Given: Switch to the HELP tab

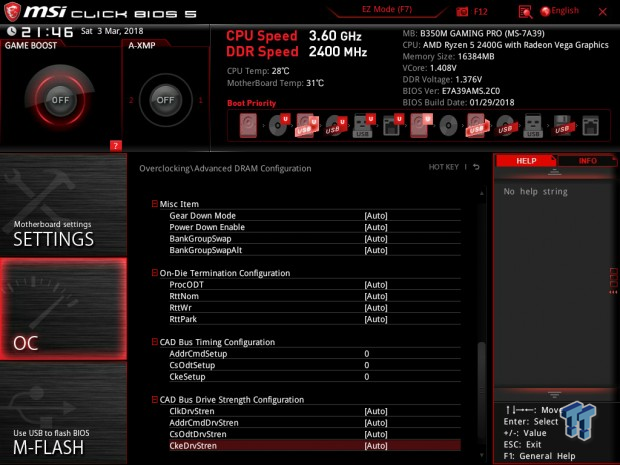Looking at the screenshot, I should point(525,161).
